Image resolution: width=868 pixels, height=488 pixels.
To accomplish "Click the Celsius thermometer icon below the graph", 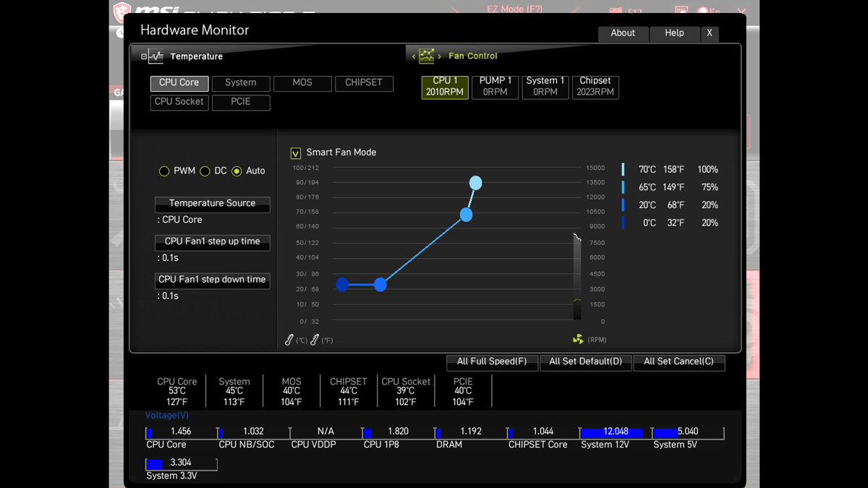I will click(x=289, y=340).
